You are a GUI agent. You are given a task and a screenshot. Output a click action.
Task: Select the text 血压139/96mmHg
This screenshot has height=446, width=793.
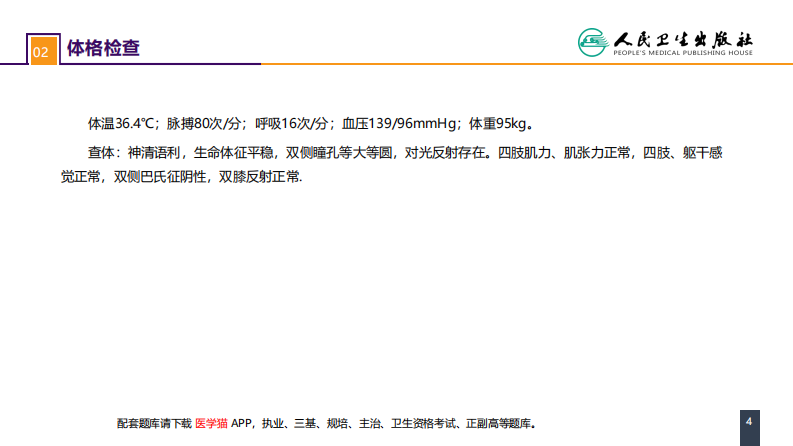click(399, 123)
